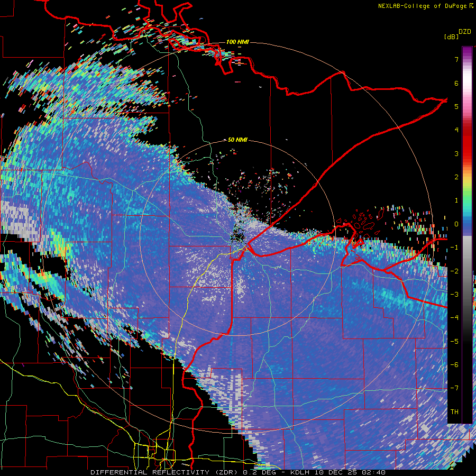This screenshot has height=476, width=476.
Task: Click the "100 NMI" range ring label
Action: pyautogui.click(x=237, y=42)
